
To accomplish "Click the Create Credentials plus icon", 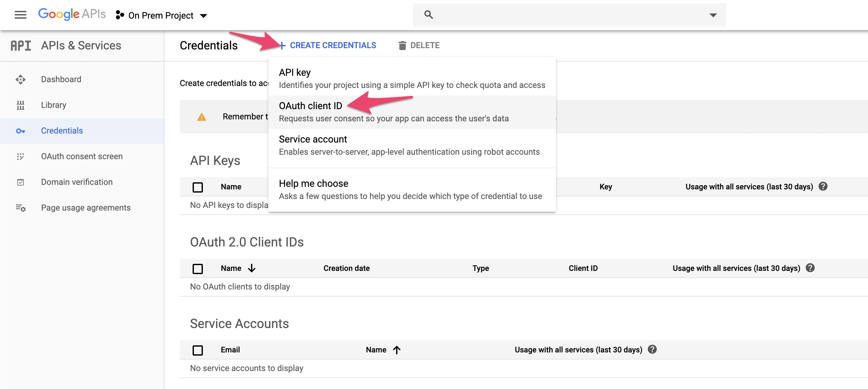I will 282,46.
